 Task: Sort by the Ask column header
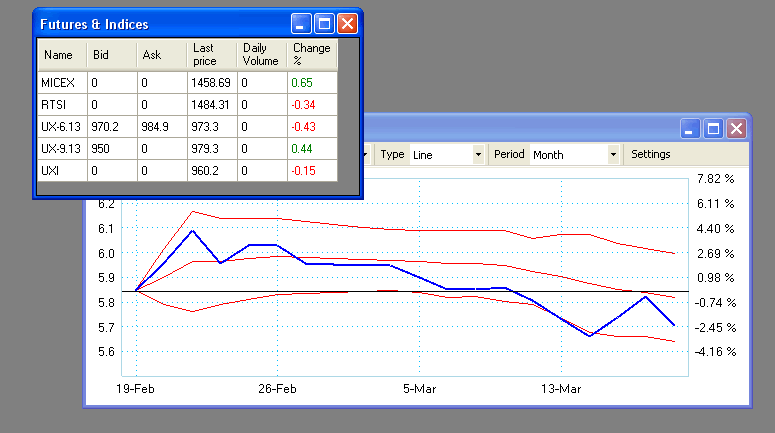tap(162, 55)
